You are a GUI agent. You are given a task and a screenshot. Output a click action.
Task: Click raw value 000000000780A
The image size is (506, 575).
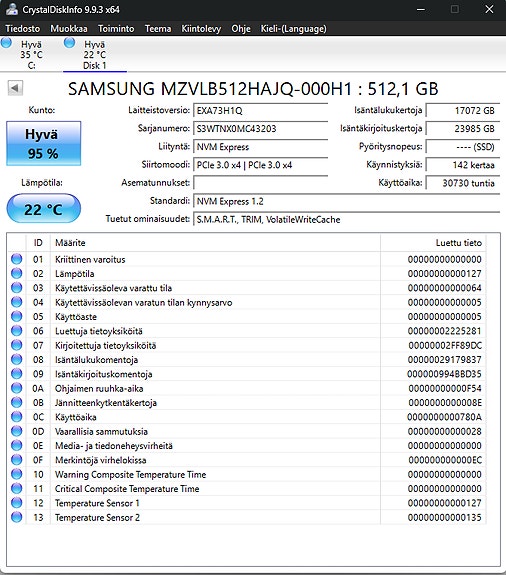click(444, 417)
